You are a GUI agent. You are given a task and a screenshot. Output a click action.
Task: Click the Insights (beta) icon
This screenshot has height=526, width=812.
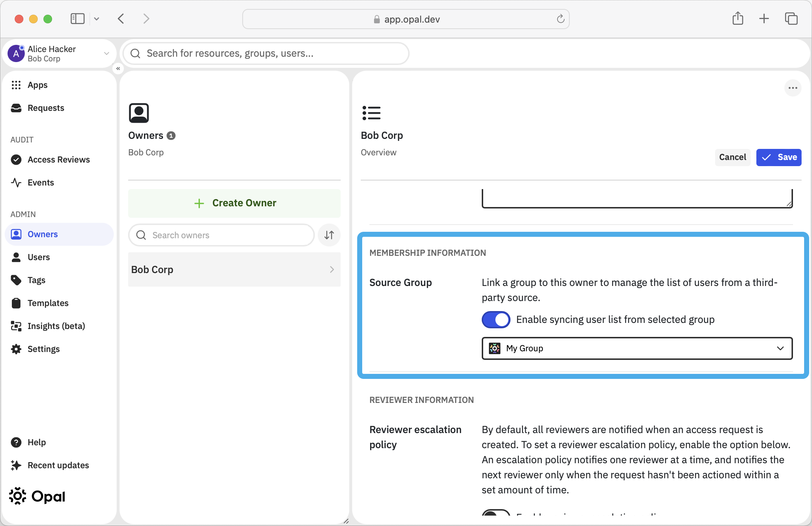click(16, 326)
